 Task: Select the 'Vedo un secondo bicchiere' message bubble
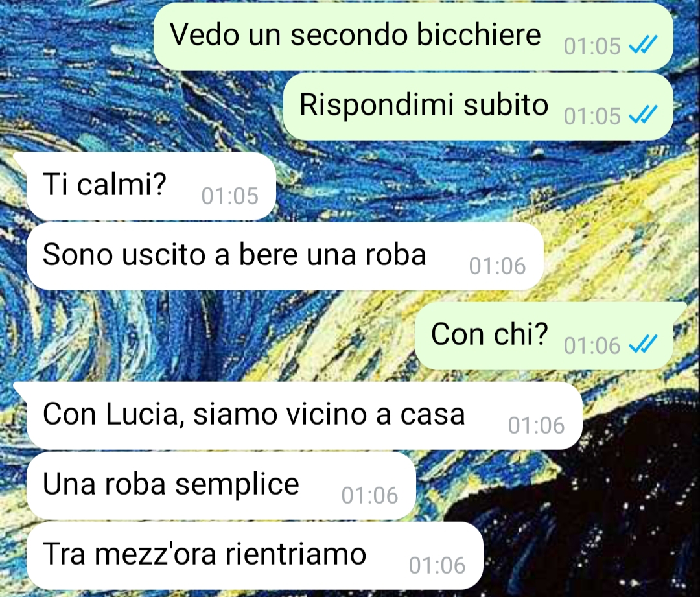pos(414,36)
